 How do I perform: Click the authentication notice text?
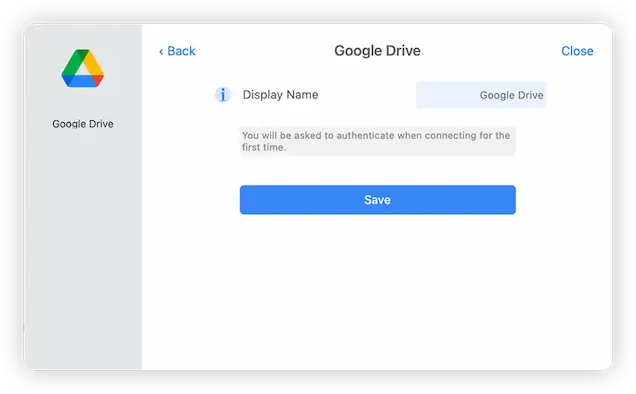[x=376, y=141]
